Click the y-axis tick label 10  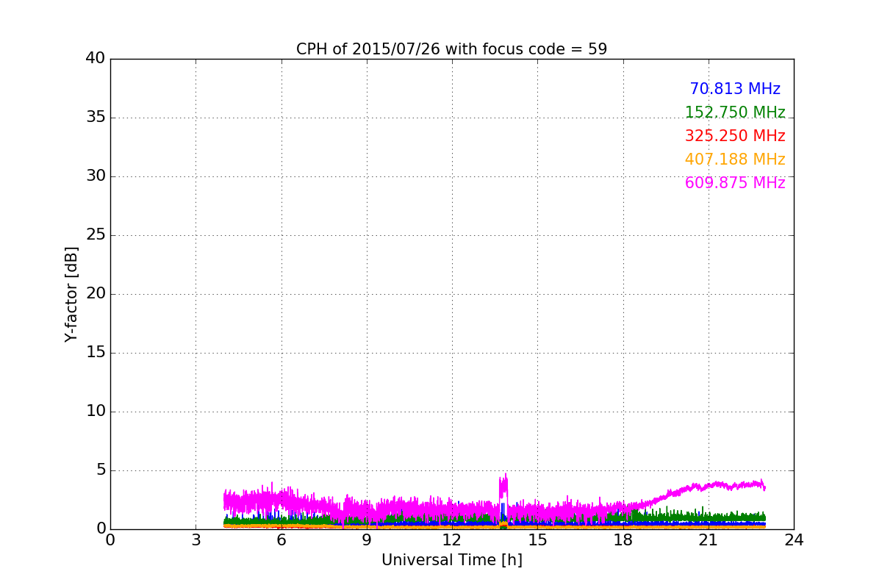click(x=96, y=412)
